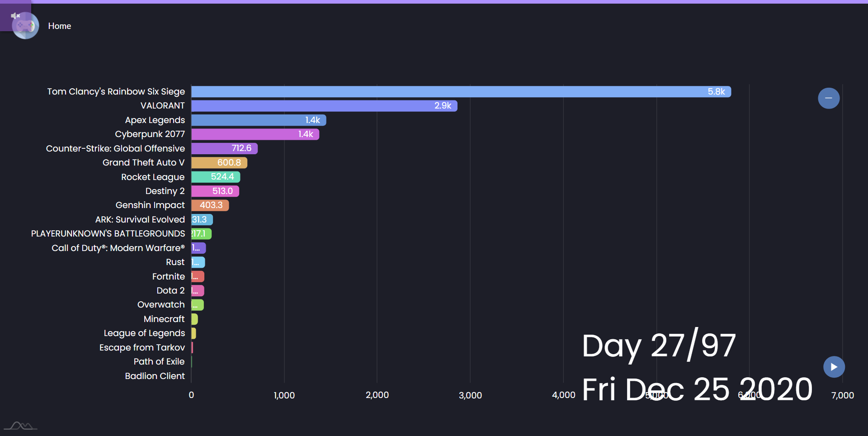Click the game controller logo
Image resolution: width=868 pixels, height=436 pixels.
pos(26,26)
